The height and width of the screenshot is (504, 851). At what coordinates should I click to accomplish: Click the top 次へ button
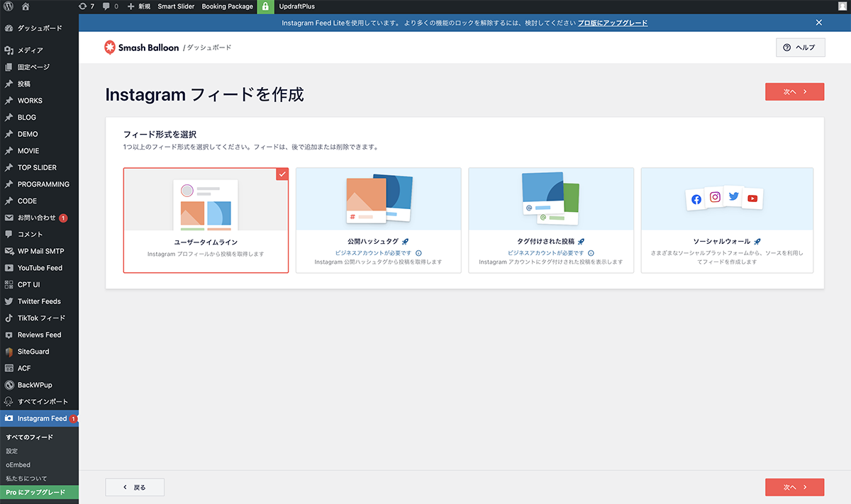click(x=794, y=91)
